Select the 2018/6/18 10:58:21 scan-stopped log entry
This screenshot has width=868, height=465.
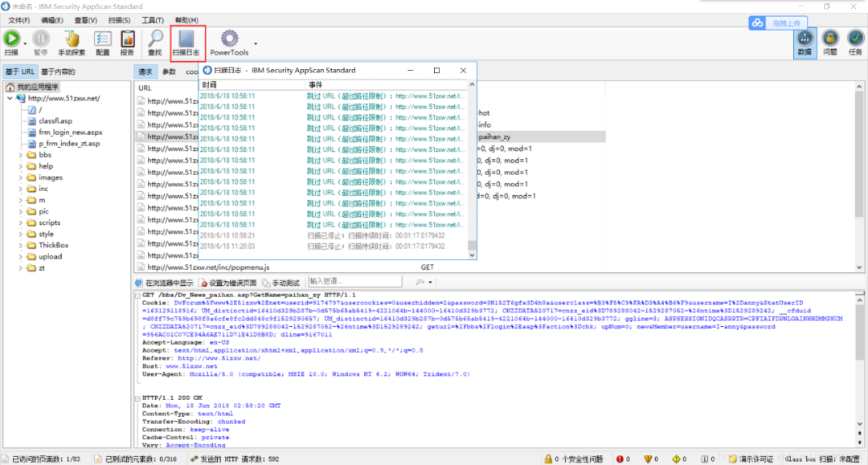(x=334, y=235)
